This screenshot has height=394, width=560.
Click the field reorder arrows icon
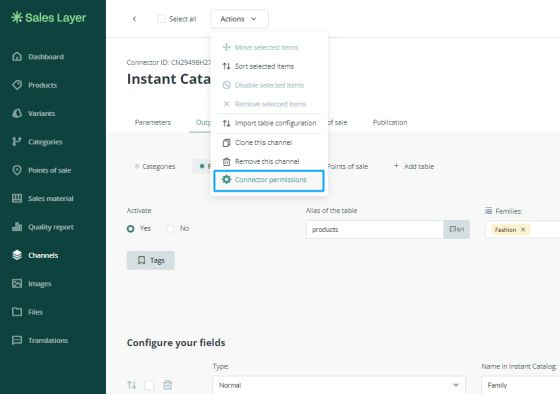(x=132, y=385)
